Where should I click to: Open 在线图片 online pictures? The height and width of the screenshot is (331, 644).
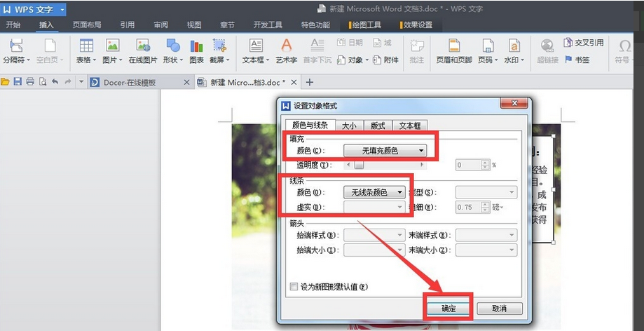click(143, 51)
